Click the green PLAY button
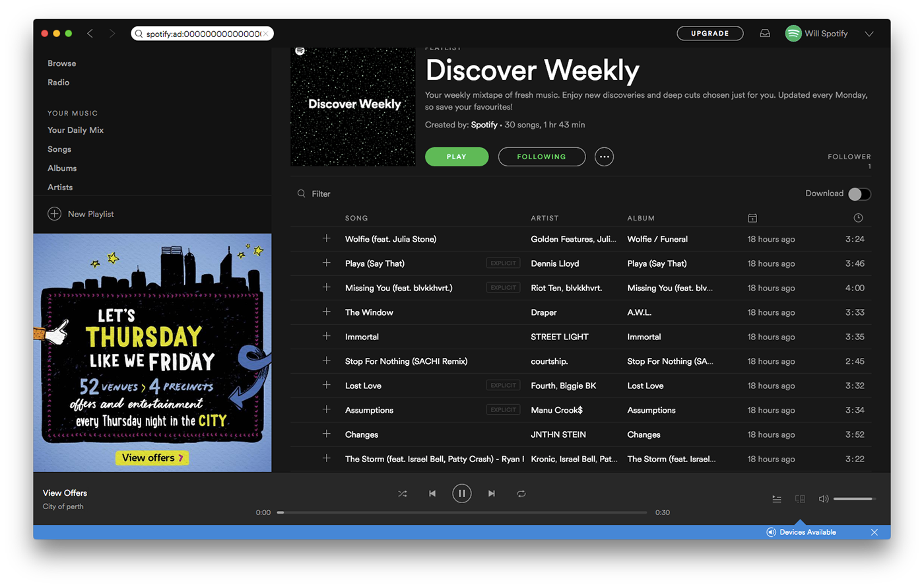The height and width of the screenshot is (587, 924). (457, 156)
